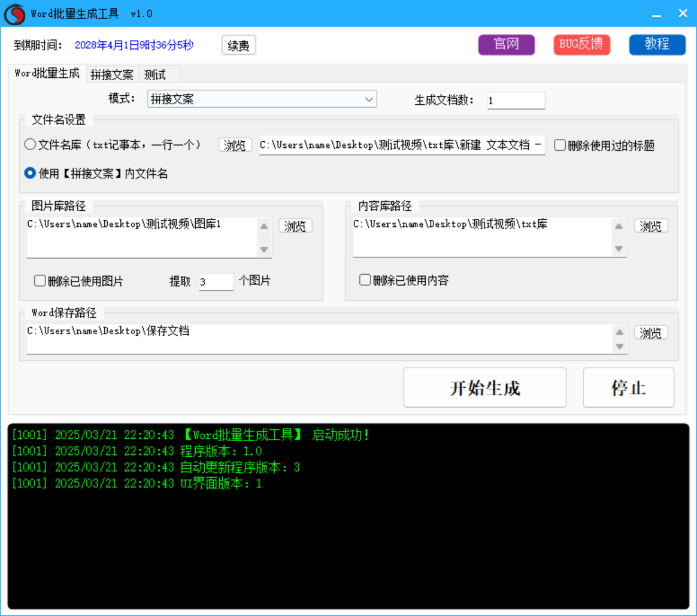Screen dimensions: 697x616
Task: Click 浏览 for 图片库路径
Action: coord(295,226)
